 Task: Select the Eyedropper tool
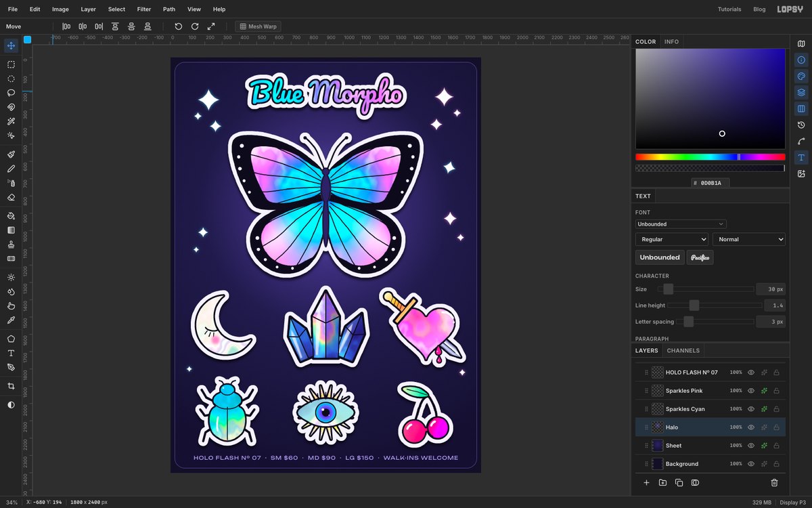(x=11, y=320)
